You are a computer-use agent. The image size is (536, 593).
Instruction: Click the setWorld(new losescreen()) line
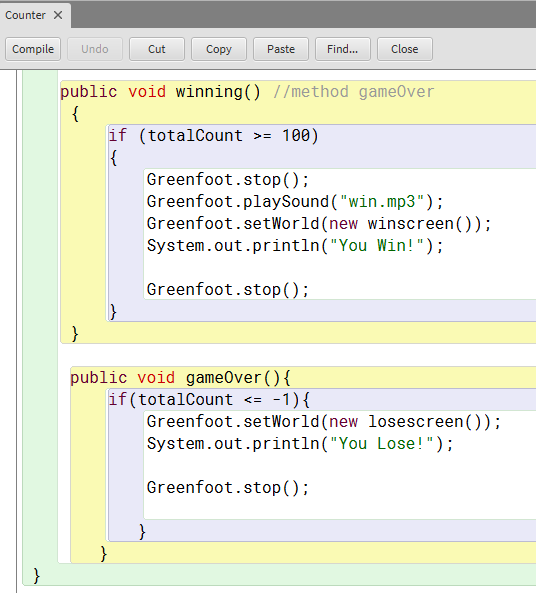click(x=324, y=422)
